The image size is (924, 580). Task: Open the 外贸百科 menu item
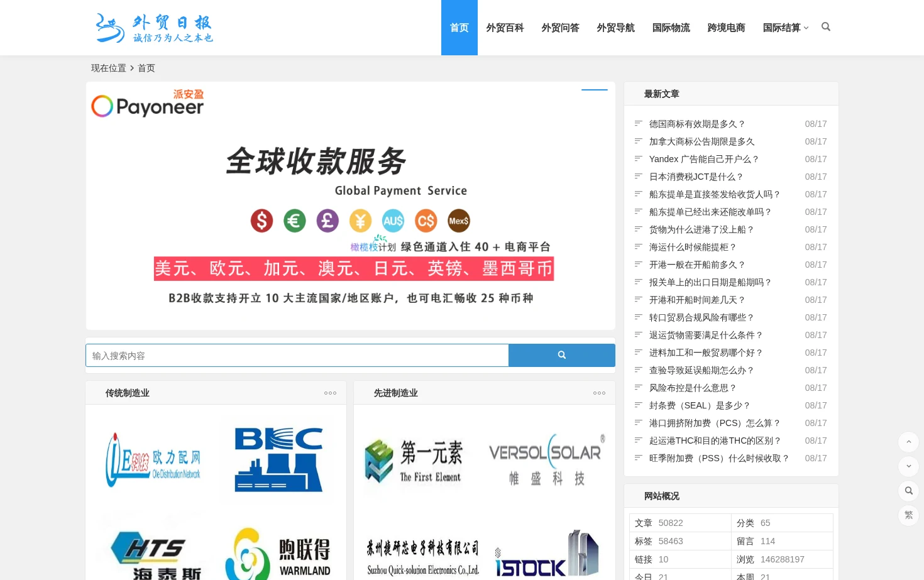pyautogui.click(x=505, y=28)
